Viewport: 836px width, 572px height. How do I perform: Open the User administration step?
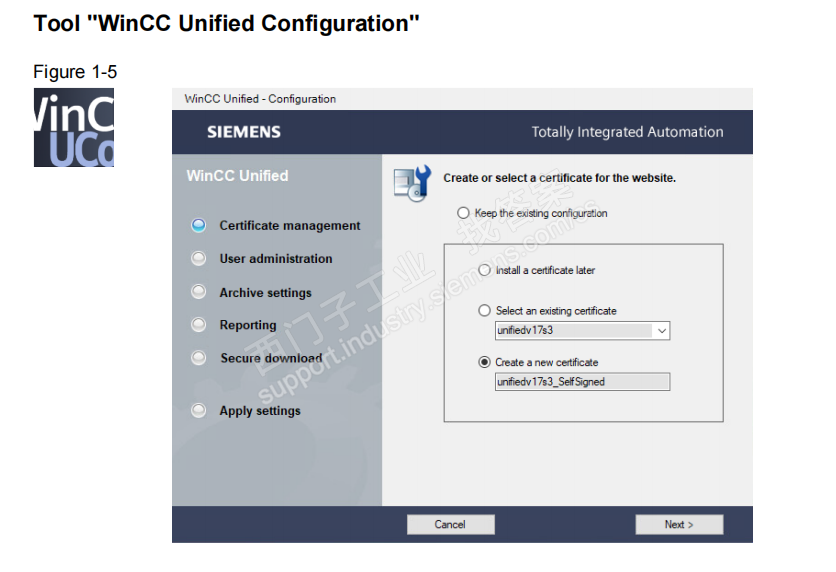[x=275, y=259]
